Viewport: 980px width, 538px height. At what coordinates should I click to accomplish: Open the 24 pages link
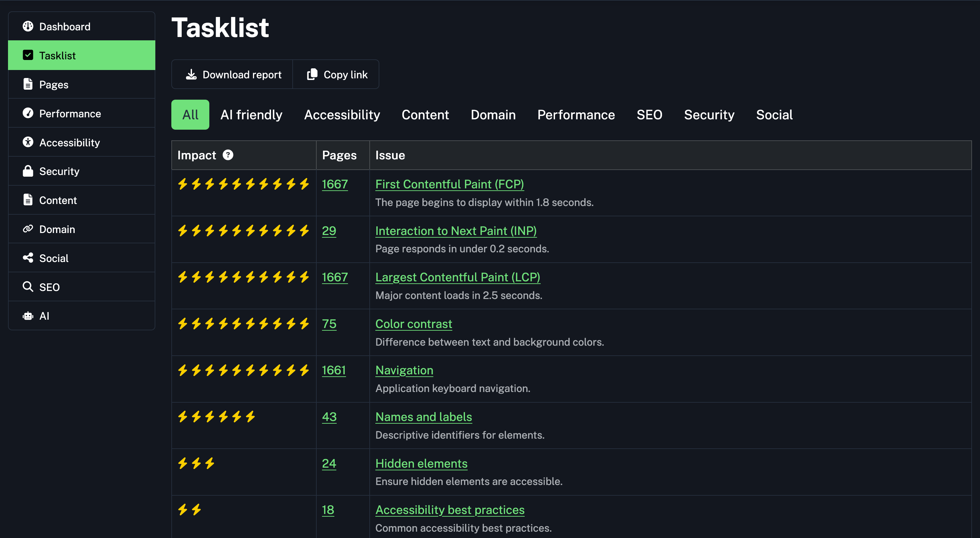[329, 463]
